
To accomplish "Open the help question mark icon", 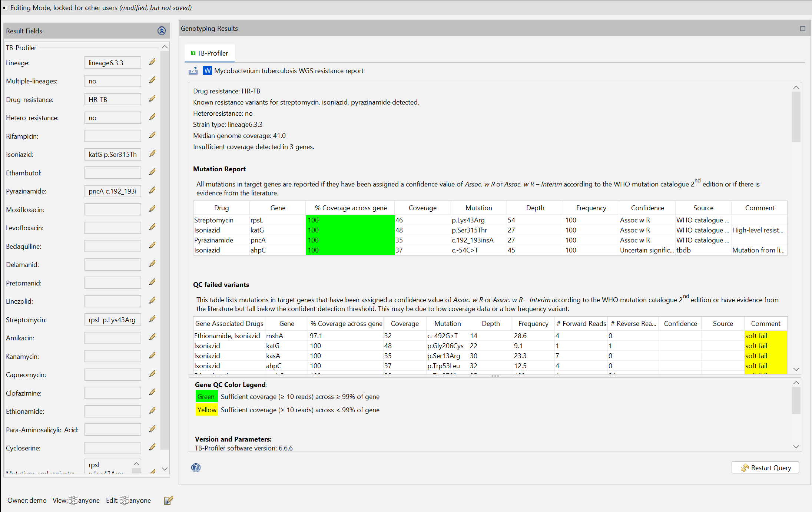I will (196, 468).
